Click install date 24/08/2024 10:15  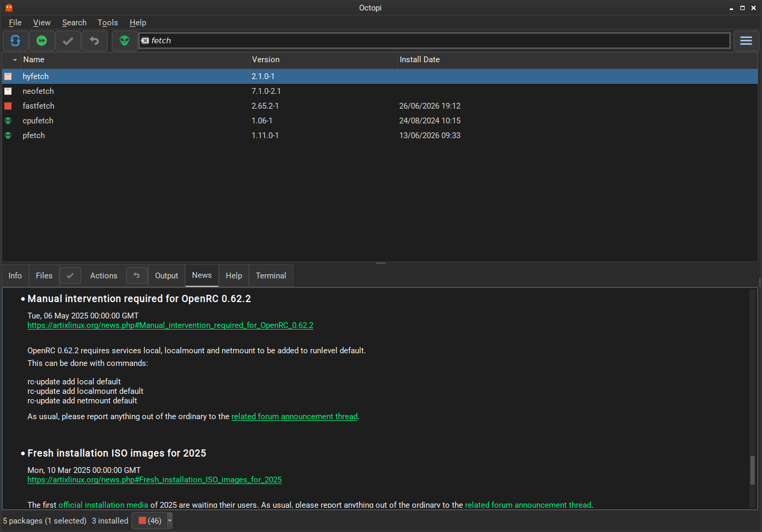pyautogui.click(x=430, y=121)
